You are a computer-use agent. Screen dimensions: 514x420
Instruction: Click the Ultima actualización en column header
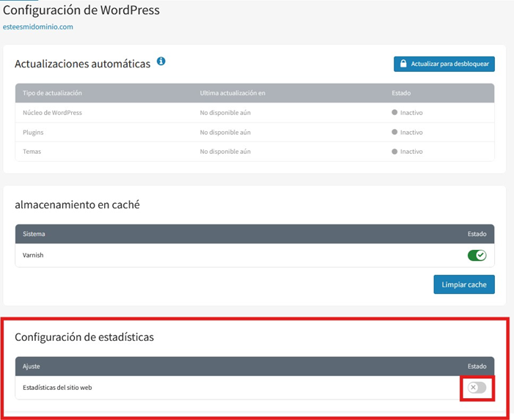pyautogui.click(x=232, y=93)
